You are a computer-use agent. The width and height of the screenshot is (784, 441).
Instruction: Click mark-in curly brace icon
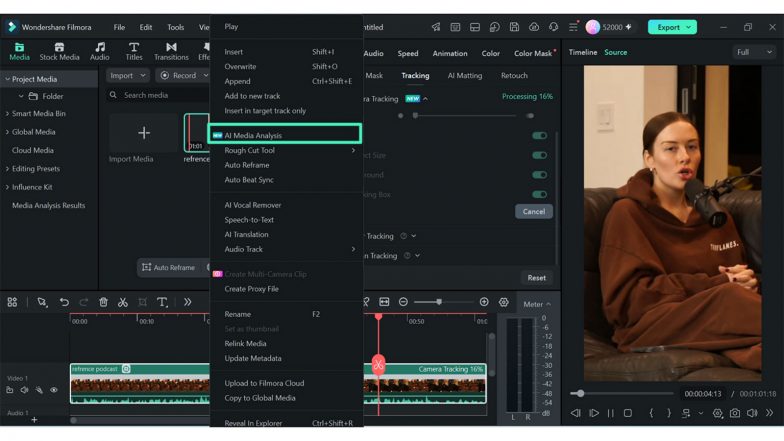(651, 413)
